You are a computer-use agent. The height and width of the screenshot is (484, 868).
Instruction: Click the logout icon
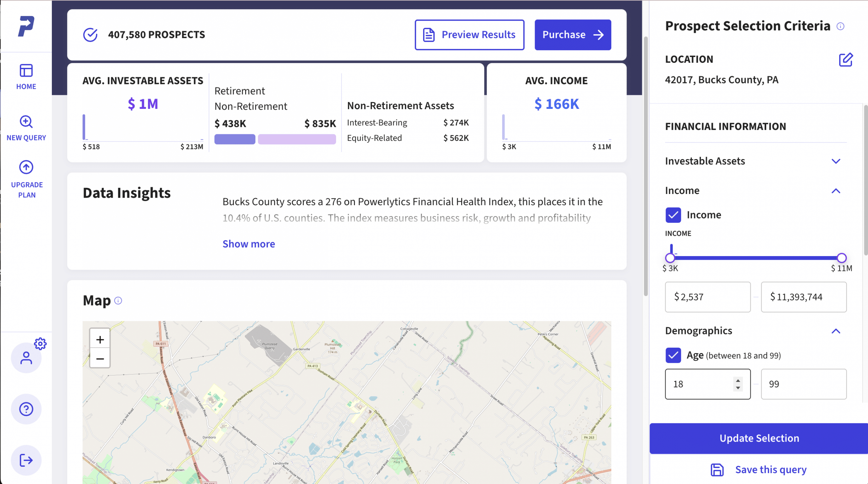click(x=26, y=460)
